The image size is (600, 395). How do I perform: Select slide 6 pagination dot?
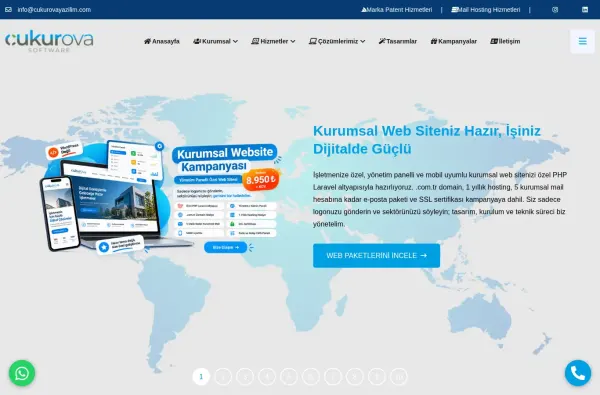(x=311, y=377)
